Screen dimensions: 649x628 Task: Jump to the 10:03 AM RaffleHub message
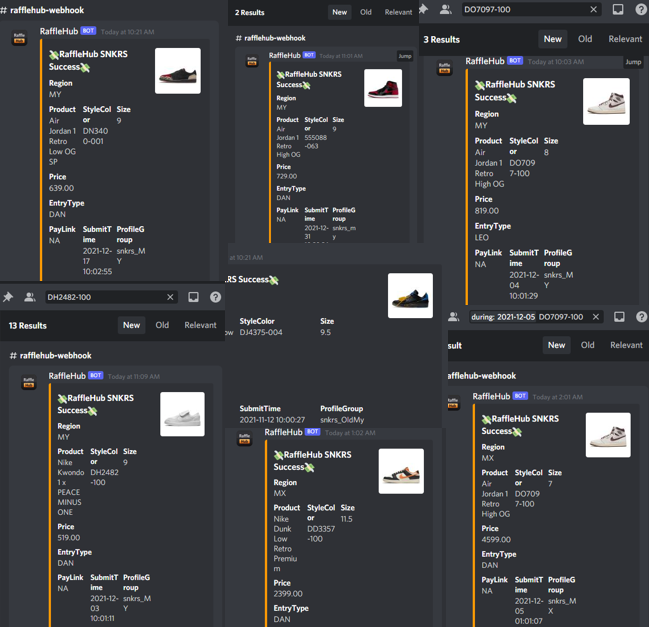tap(633, 62)
